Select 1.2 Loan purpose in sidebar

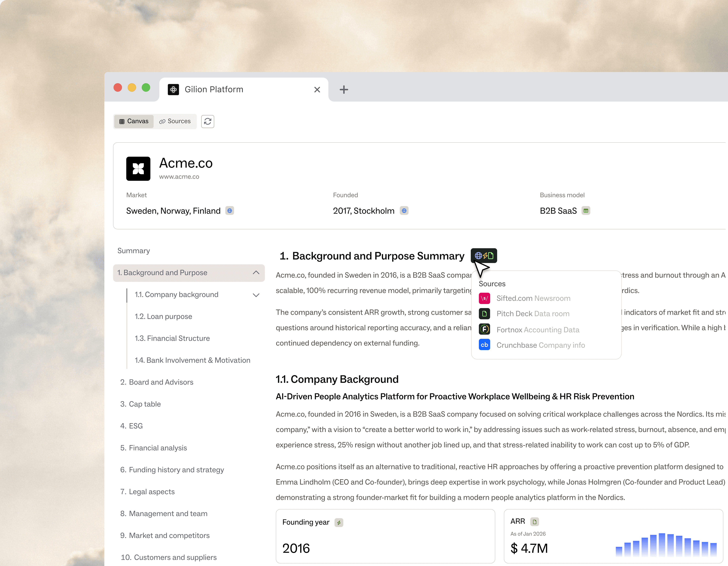tap(163, 316)
